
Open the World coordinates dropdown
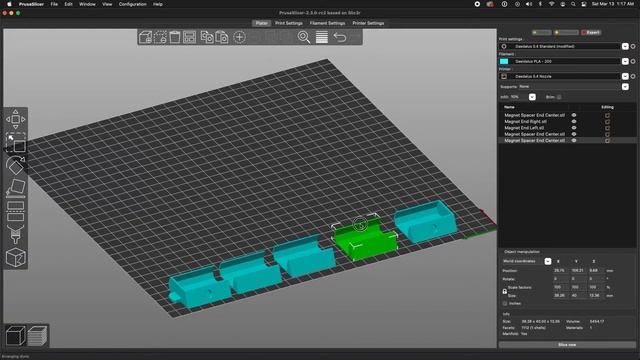coord(548,261)
